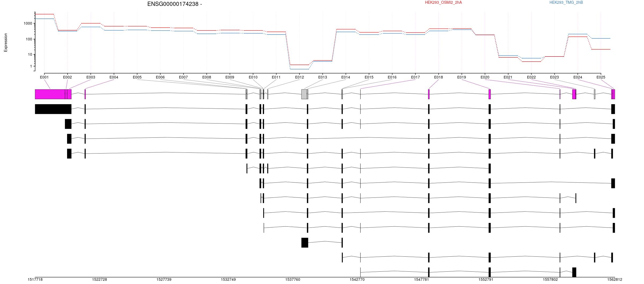Viewport: 644px width, 284px height.
Task: Click genomic coordinate 1557802
Action: coord(550,279)
